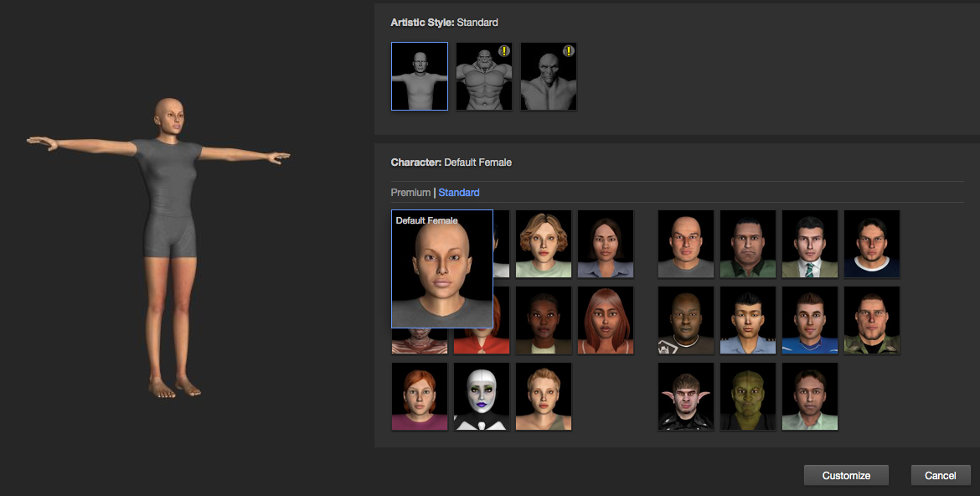Viewport: 980px width, 496px height.
Task: Click the 'Artistic Style: Standard' heading
Action: tap(445, 23)
